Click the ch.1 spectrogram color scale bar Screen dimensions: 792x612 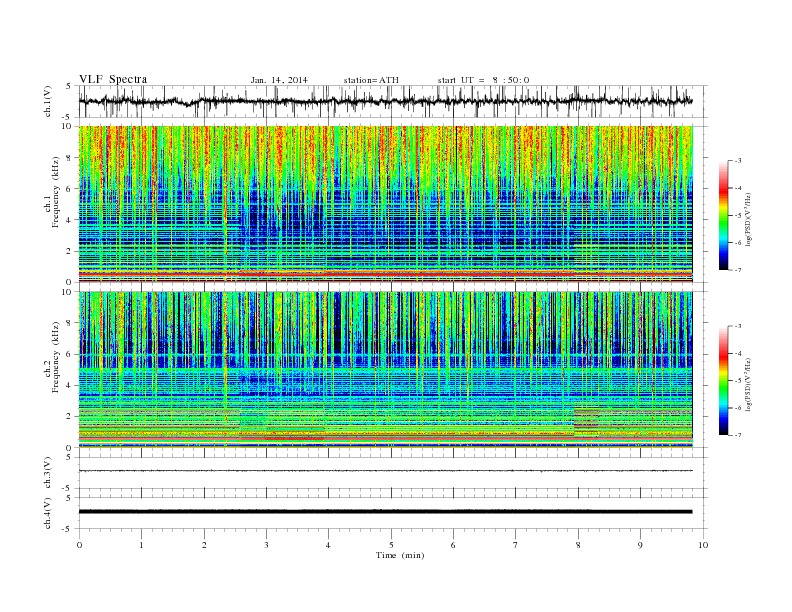(724, 215)
